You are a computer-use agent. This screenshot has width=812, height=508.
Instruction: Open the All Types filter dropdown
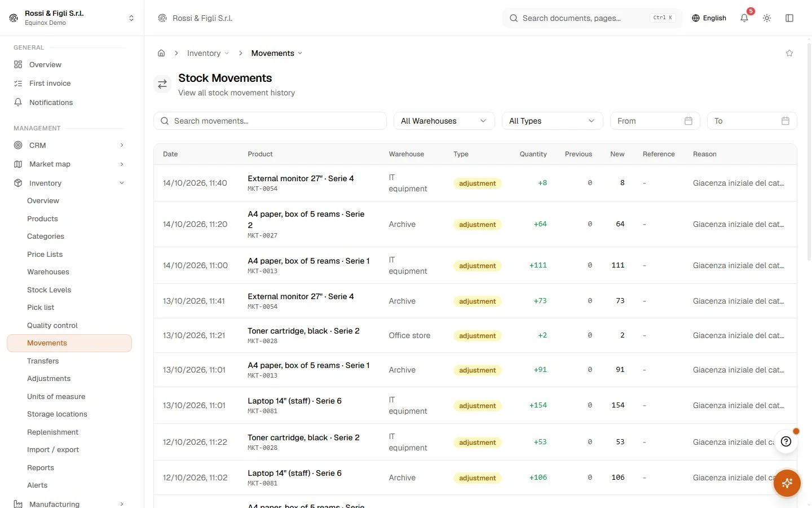pos(552,121)
